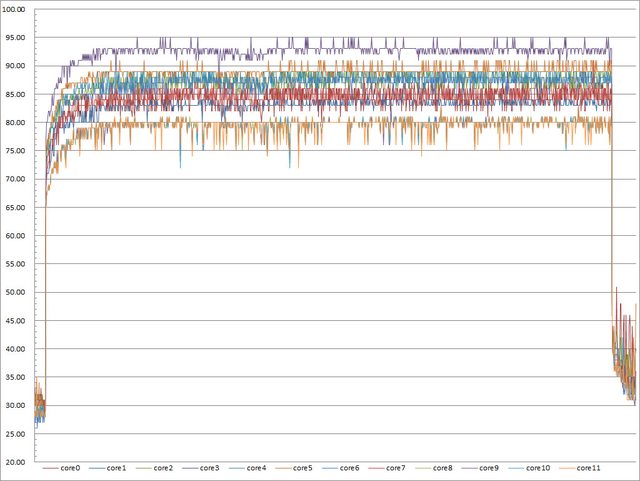Select the 20.00 axis label

(17, 463)
